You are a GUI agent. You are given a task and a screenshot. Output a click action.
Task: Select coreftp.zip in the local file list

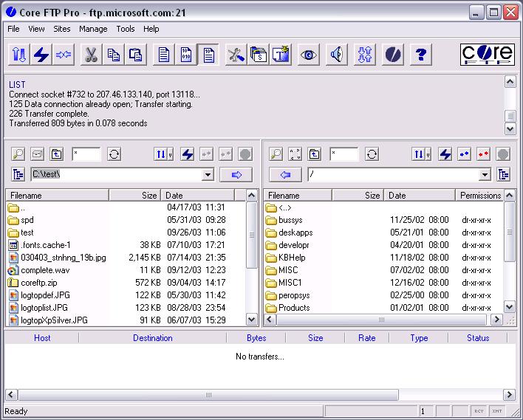(38, 283)
